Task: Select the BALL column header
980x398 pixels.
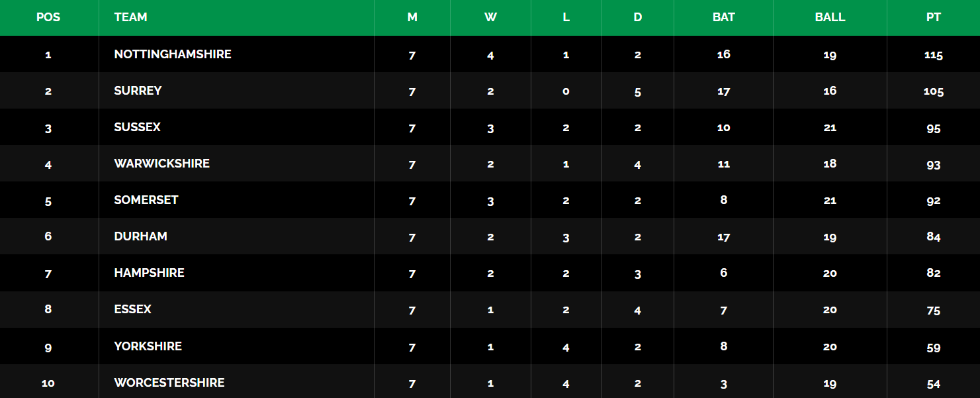Action: tap(830, 17)
